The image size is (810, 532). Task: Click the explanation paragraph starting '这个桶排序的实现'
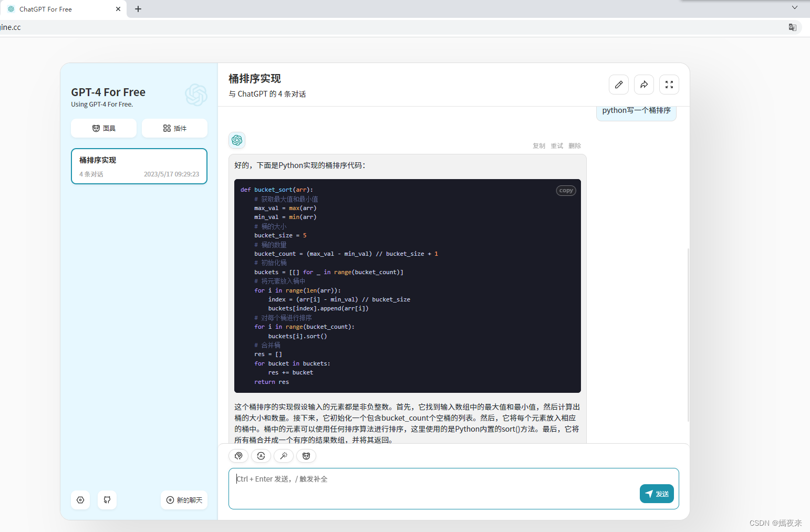(407, 423)
